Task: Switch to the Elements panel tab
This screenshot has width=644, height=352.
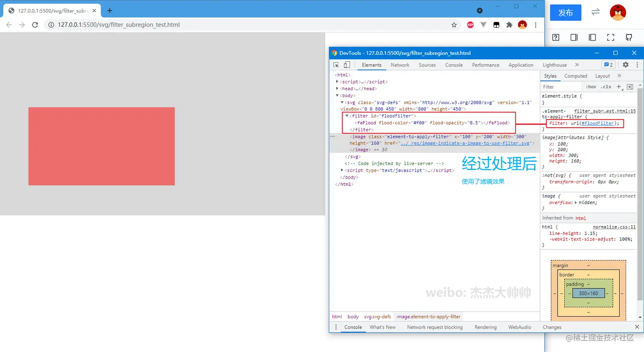Action: [371, 65]
